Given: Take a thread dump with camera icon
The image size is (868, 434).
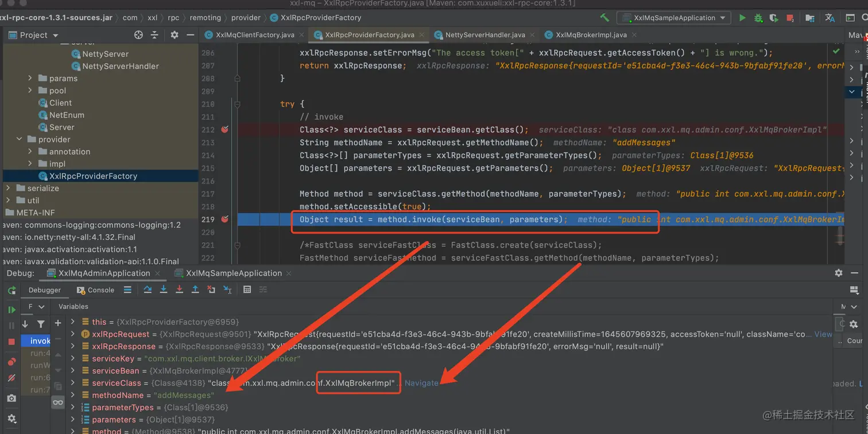Looking at the screenshot, I should [x=11, y=398].
